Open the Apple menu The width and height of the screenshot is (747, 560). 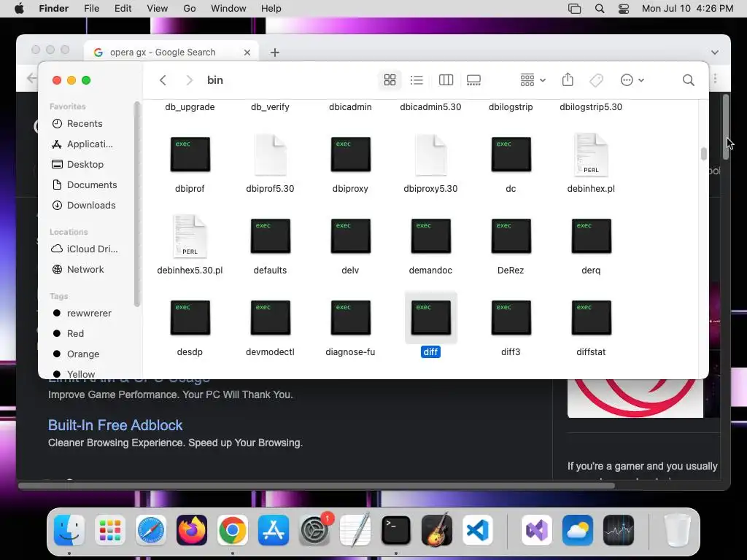(x=19, y=9)
